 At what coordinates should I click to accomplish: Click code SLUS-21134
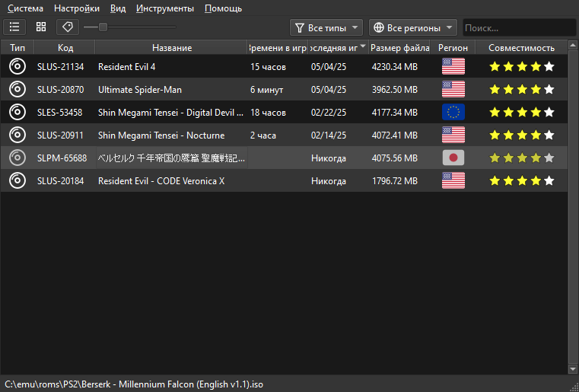click(x=61, y=67)
